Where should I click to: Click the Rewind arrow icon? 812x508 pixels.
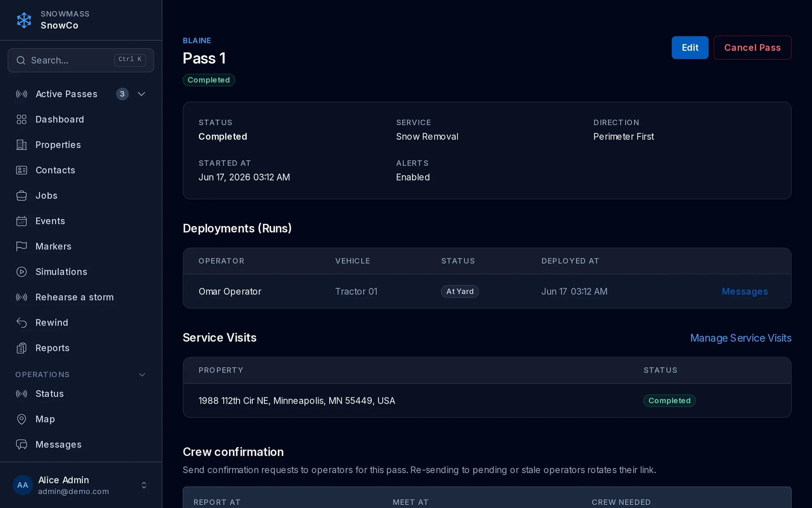click(x=22, y=323)
